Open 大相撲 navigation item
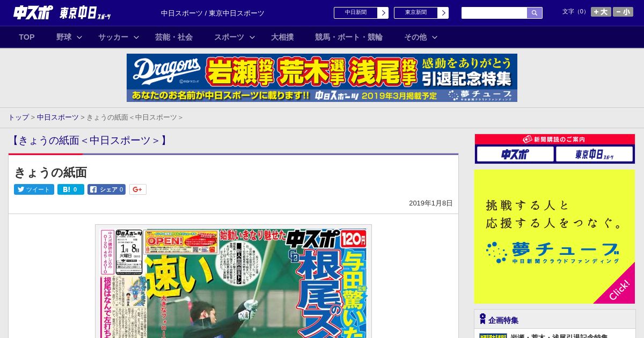 click(x=282, y=37)
